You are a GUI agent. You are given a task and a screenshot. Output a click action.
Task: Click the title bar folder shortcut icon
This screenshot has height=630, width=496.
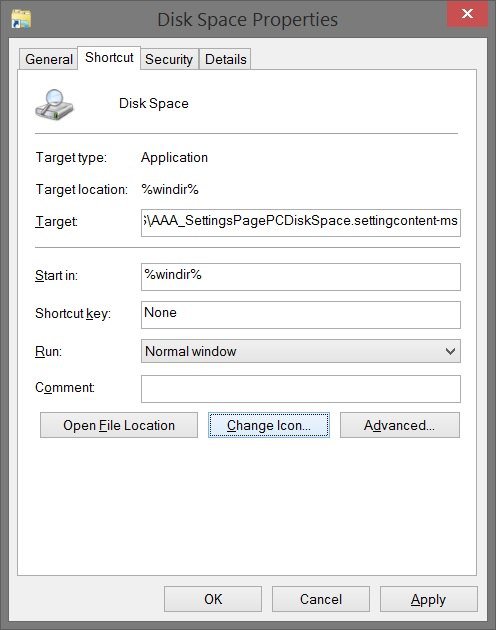[21, 19]
